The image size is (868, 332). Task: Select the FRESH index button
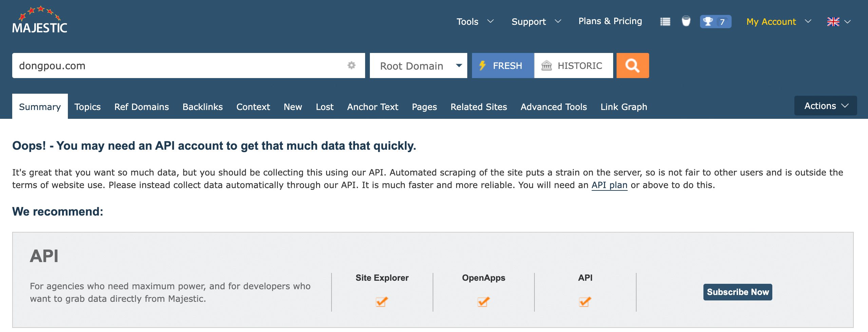pyautogui.click(x=502, y=66)
